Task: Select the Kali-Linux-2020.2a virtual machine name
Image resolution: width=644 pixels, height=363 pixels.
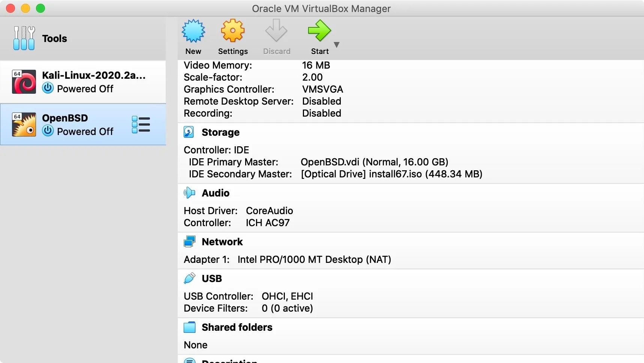Action: pos(94,75)
